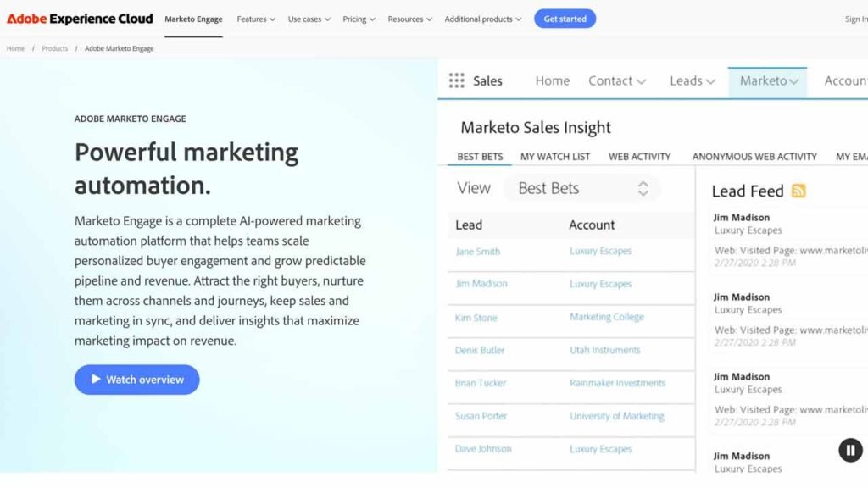Open lead Susan Porter
Screen dimensions: 868x488
click(x=481, y=416)
